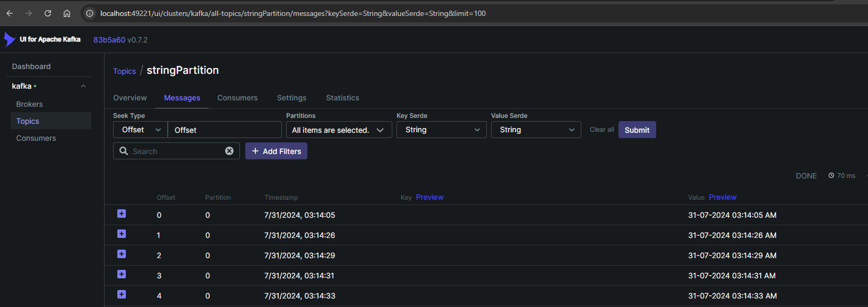868x307 pixels.
Task: Click the browser home icon
Action: point(67,13)
